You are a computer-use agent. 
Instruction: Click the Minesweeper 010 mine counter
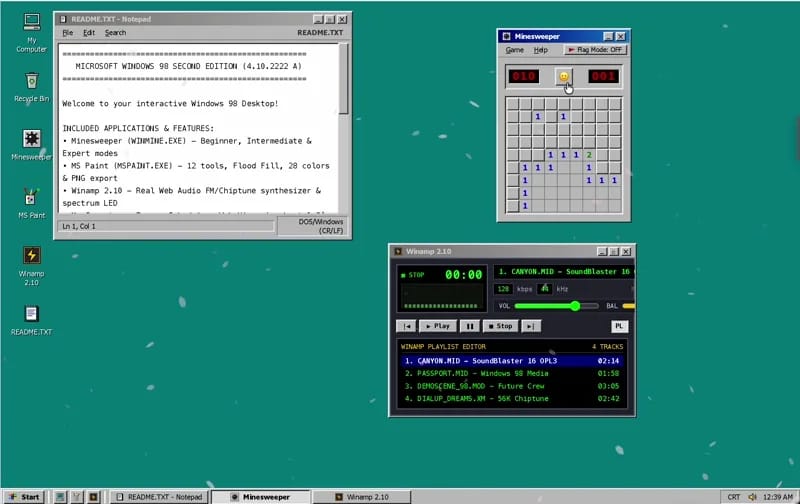523,77
